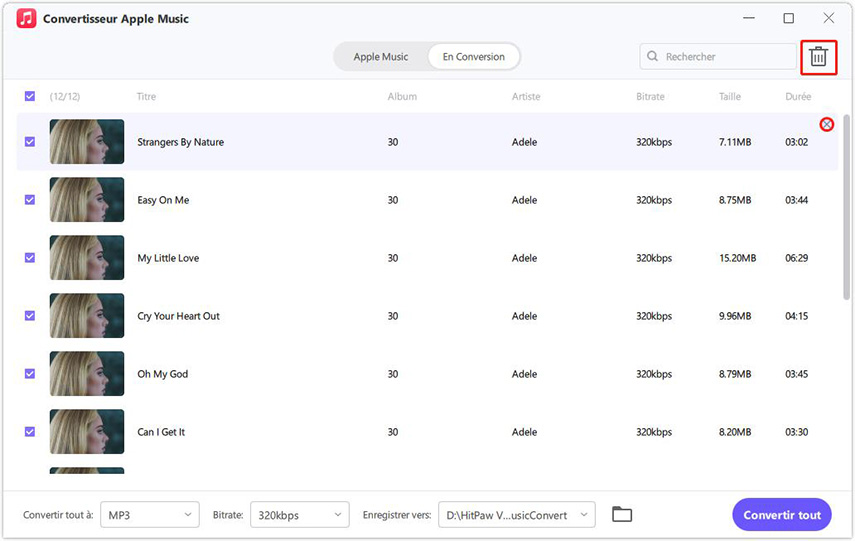The image size is (855, 541).
Task: Click the 8.20MB size value
Action: click(x=735, y=431)
